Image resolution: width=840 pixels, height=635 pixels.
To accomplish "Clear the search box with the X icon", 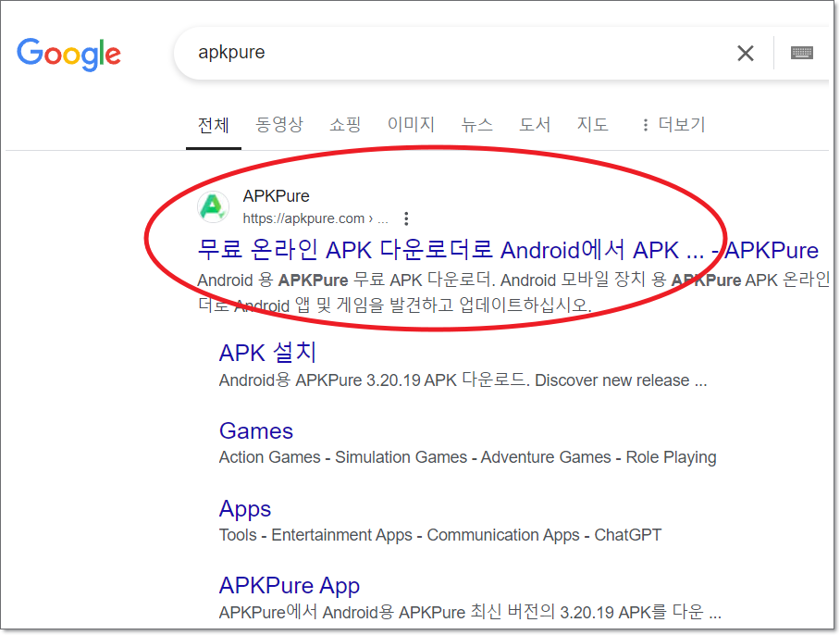I will coord(746,53).
